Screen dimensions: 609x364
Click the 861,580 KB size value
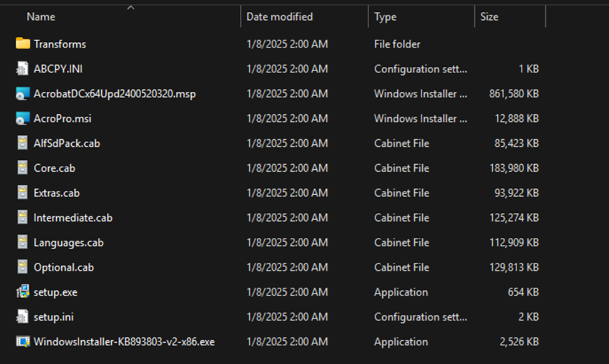point(513,94)
